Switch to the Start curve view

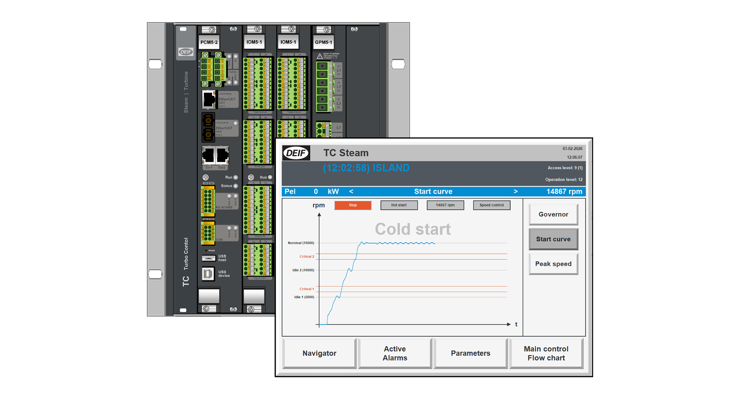tap(553, 239)
